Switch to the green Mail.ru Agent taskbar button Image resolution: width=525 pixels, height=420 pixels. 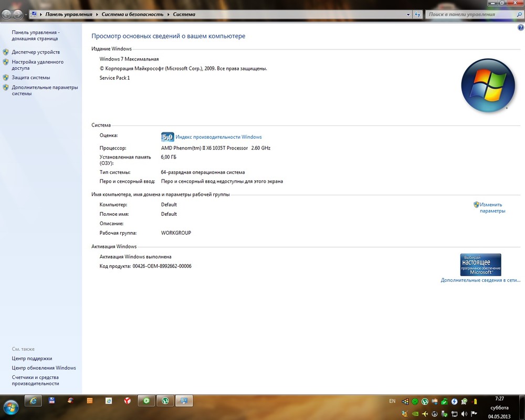click(x=146, y=401)
